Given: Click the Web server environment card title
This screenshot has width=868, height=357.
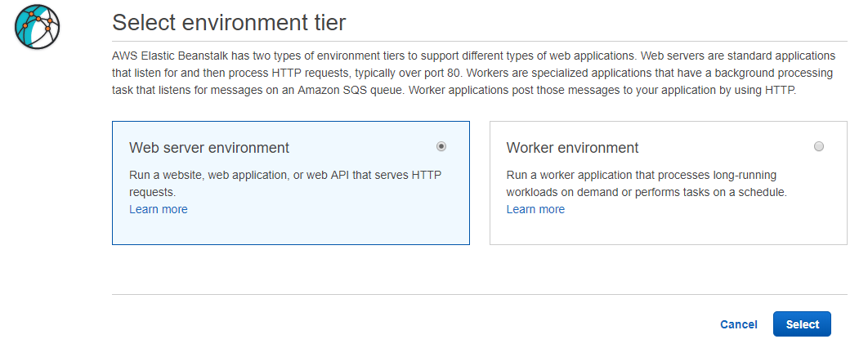Looking at the screenshot, I should pyautogui.click(x=209, y=148).
